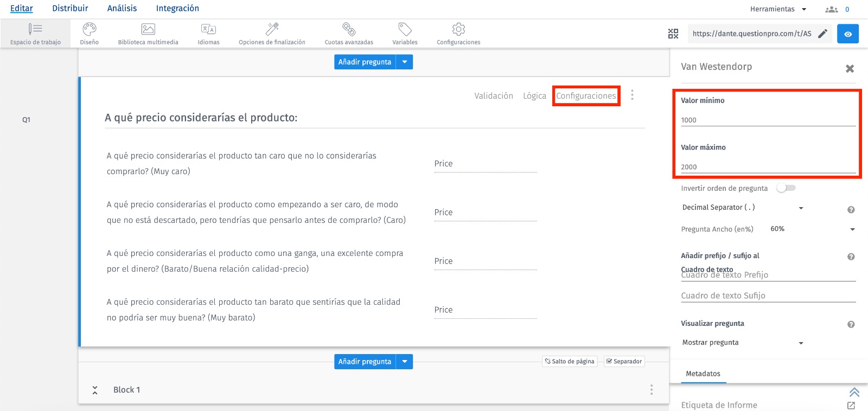Click the bottom Añadir pregunta button
The height and width of the screenshot is (411, 868).
coord(365,362)
